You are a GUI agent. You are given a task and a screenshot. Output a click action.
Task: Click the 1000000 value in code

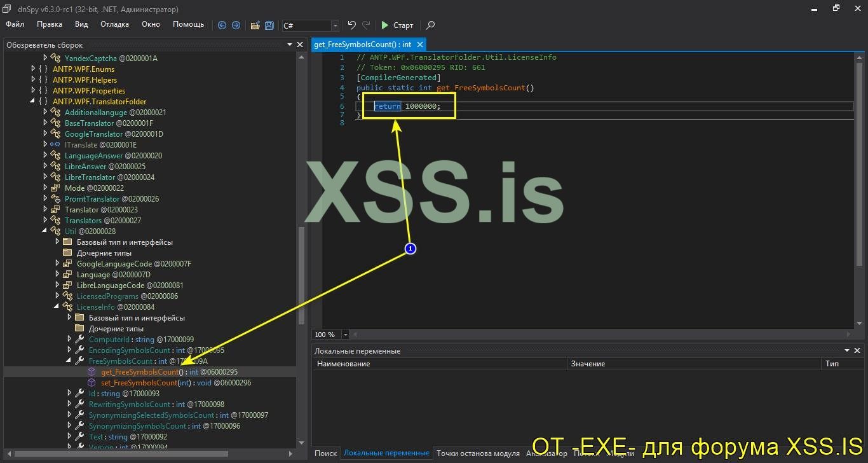tap(421, 106)
